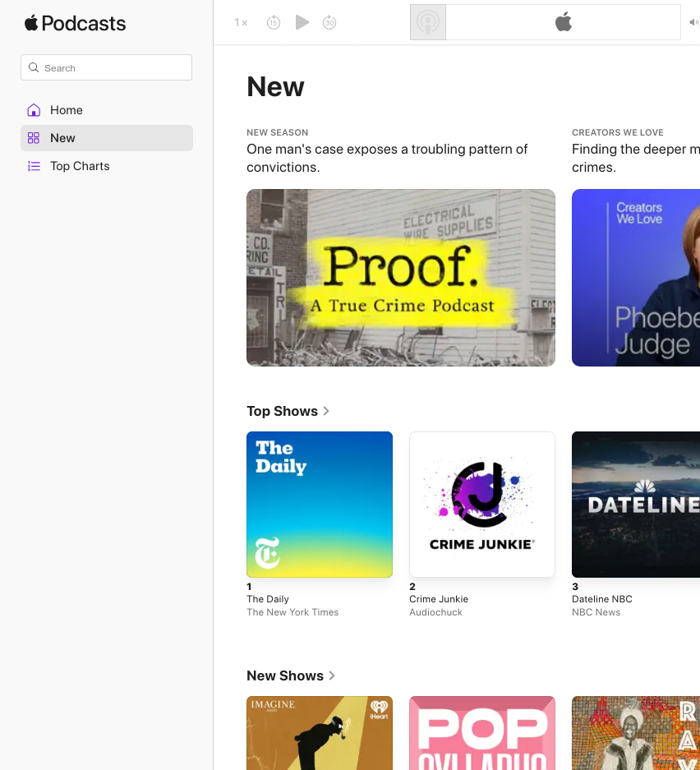Open the Proof true crime podcast banner
This screenshot has width=700, height=770.
(401, 278)
